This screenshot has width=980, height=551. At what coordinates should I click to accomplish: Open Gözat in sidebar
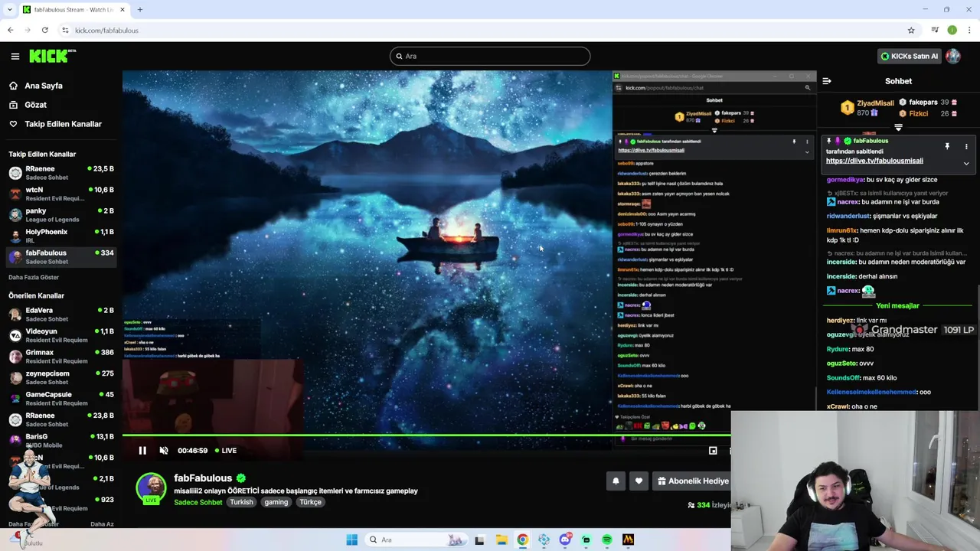(x=35, y=105)
